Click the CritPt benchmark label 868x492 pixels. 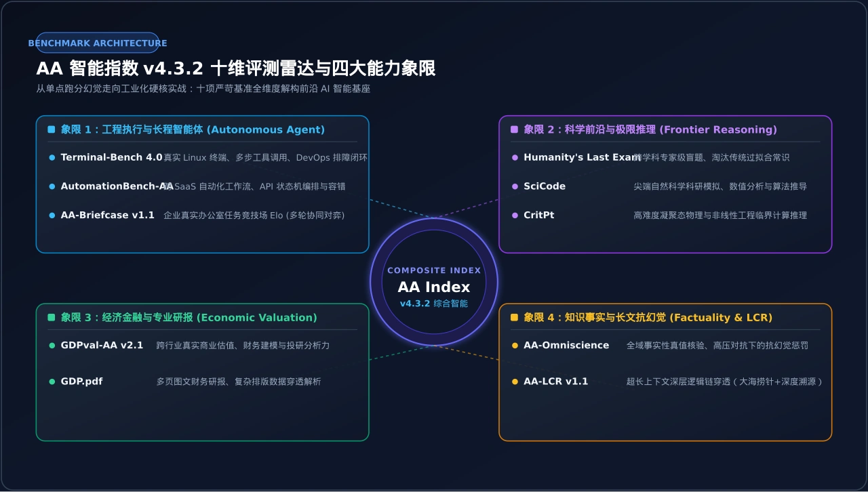[x=539, y=215]
